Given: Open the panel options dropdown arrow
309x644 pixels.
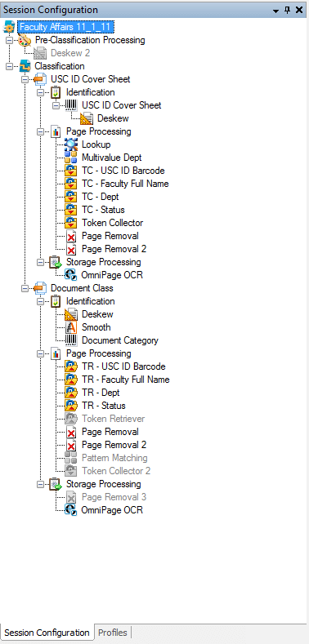Looking at the screenshot, I should click(x=276, y=11).
